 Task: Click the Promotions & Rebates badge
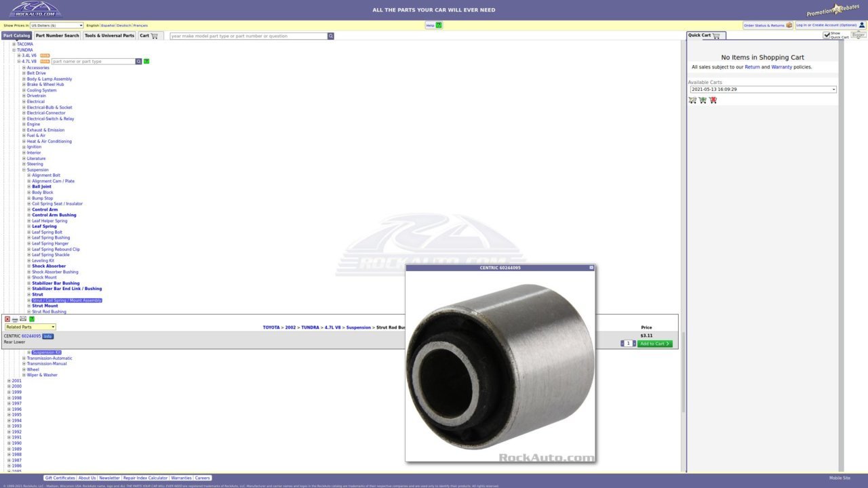pyautogui.click(x=833, y=9)
